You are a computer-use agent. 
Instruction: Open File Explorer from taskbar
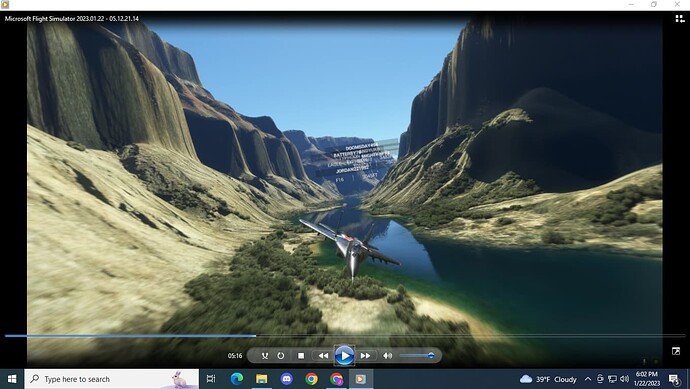[x=262, y=379]
